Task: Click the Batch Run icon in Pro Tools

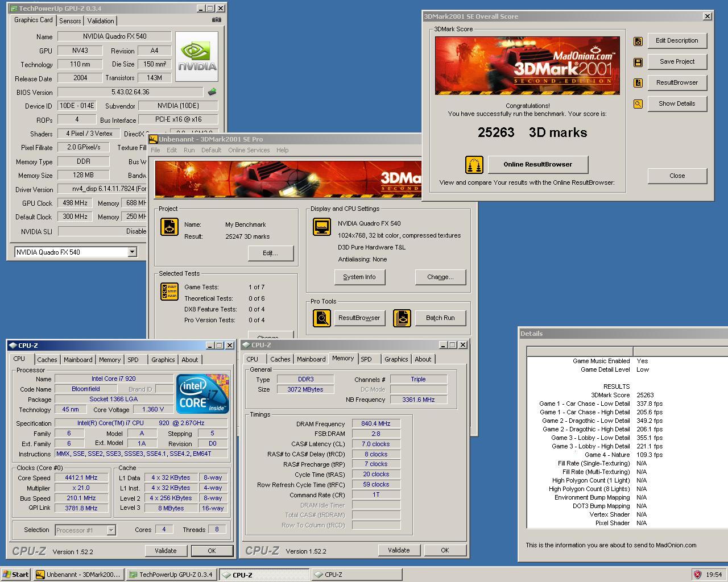Action: click(x=402, y=318)
